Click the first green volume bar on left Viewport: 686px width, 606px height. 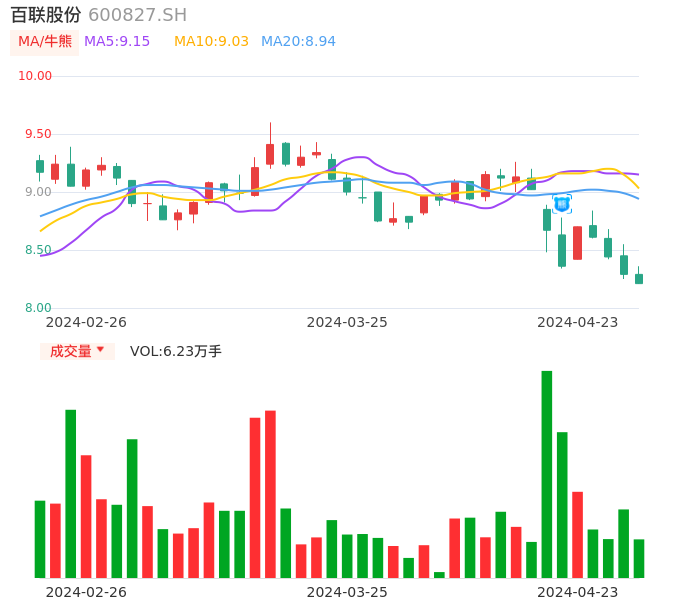point(40,539)
